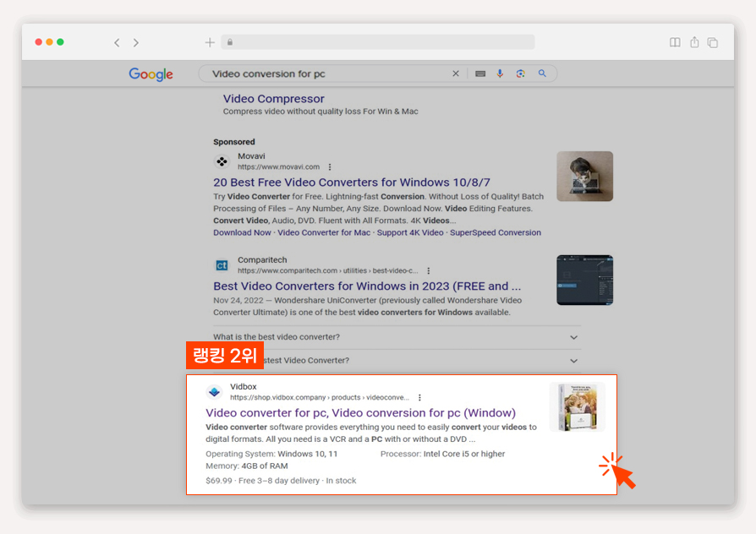Open the three-dot menu beside movavi.com URL
The width and height of the screenshot is (756, 534).
coord(330,166)
